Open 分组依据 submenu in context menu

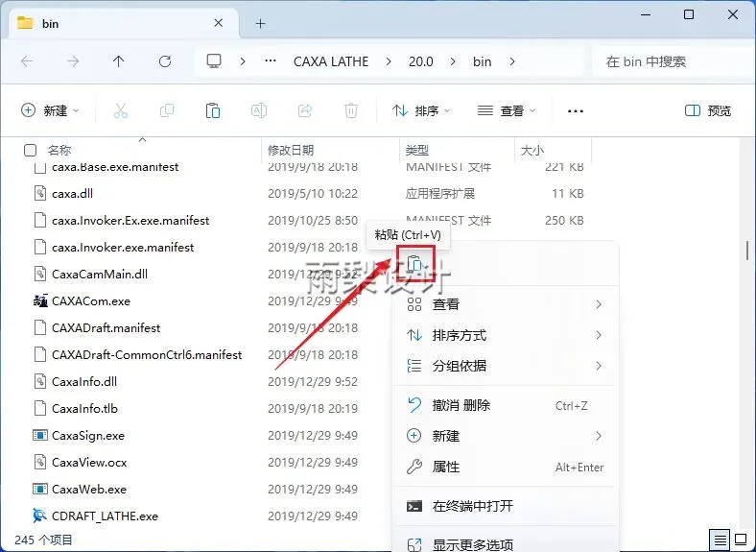click(505, 366)
